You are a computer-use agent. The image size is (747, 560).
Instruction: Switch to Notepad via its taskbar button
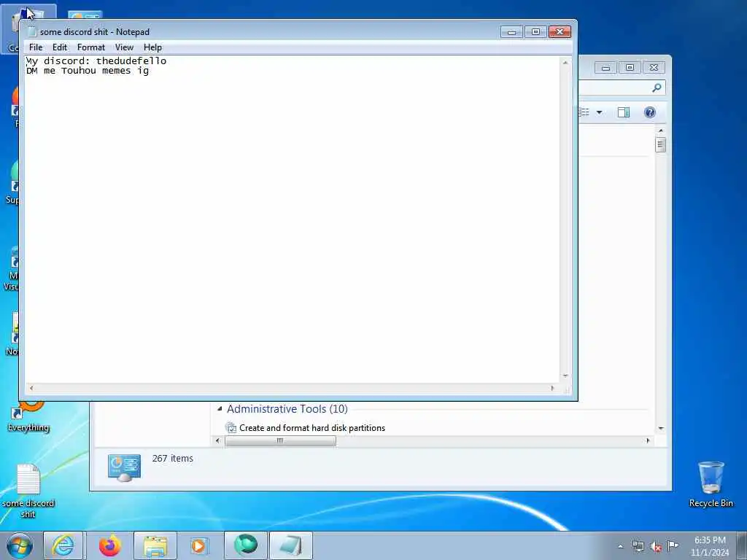click(291, 545)
